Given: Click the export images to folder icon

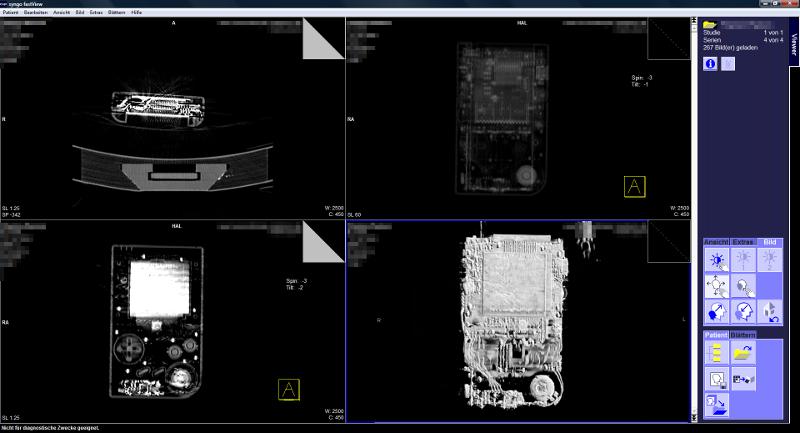Looking at the screenshot, I should (x=717, y=405).
